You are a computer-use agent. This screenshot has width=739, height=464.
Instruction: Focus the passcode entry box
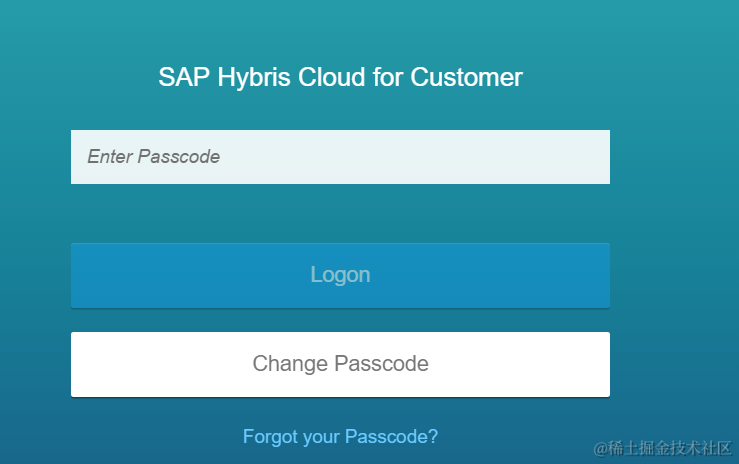pos(340,157)
